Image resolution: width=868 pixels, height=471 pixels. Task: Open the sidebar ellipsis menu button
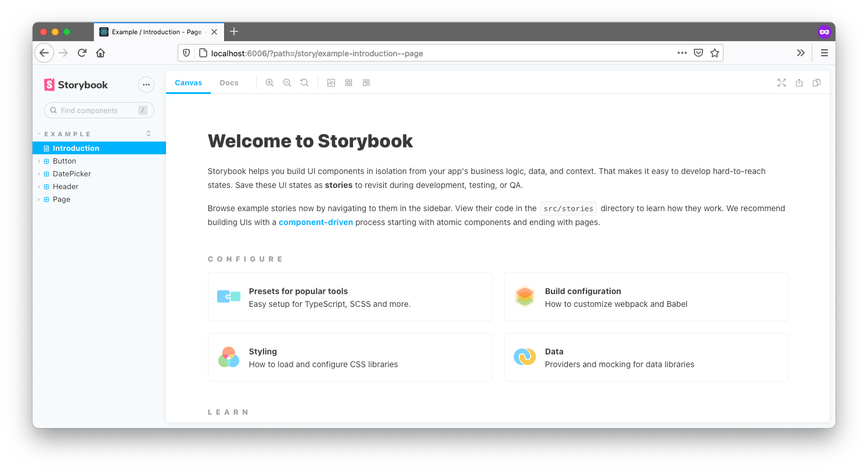(146, 85)
